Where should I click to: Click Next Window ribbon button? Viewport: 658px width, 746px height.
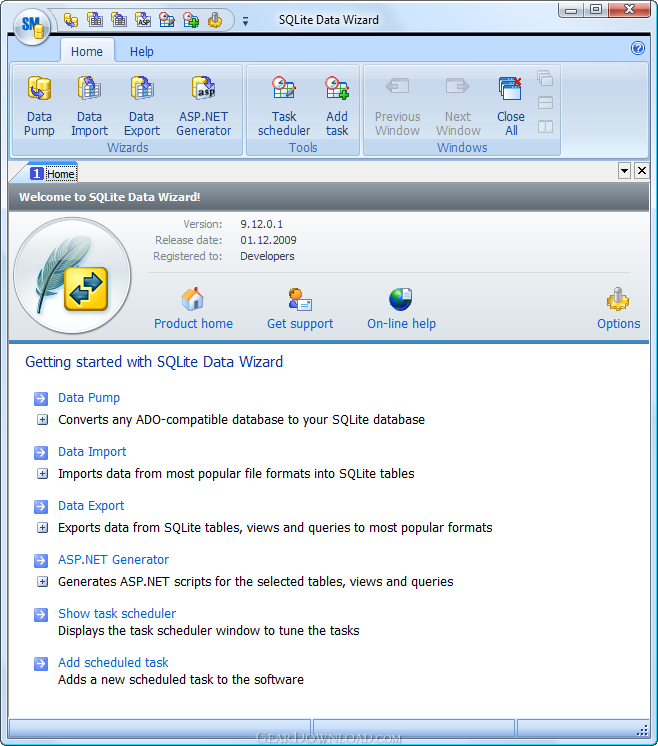pos(458,107)
